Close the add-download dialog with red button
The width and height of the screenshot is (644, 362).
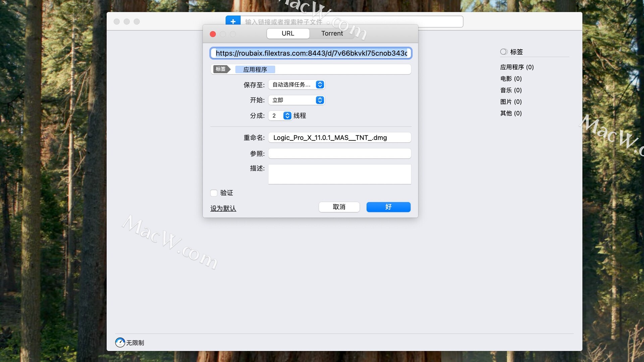click(213, 34)
